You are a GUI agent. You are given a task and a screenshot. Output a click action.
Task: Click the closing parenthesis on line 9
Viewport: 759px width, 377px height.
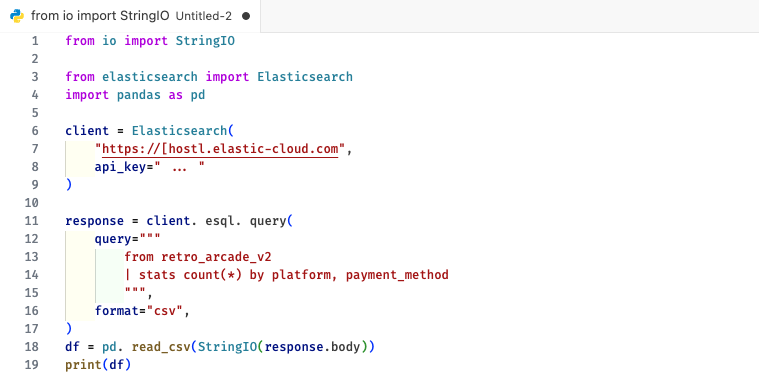69,185
